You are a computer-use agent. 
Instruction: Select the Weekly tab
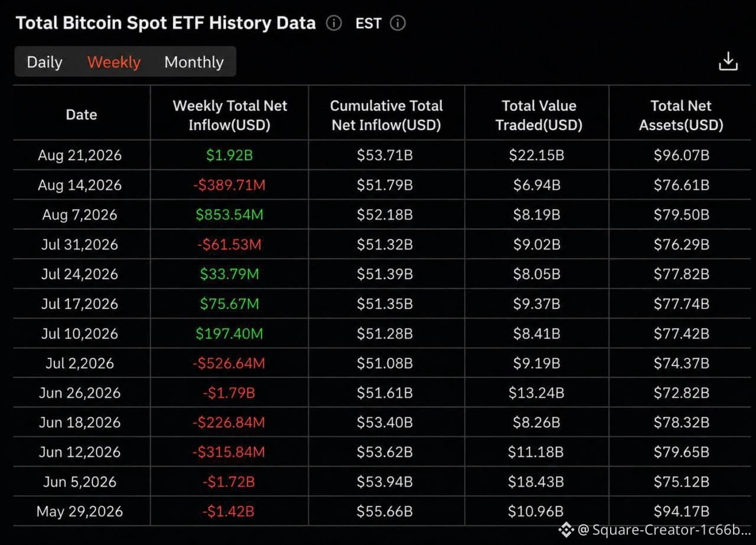114,62
